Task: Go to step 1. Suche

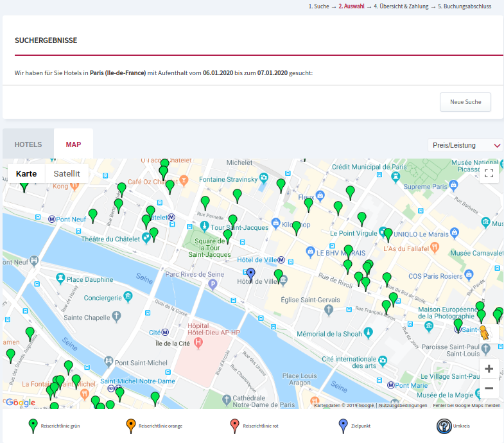Action: [319, 6]
